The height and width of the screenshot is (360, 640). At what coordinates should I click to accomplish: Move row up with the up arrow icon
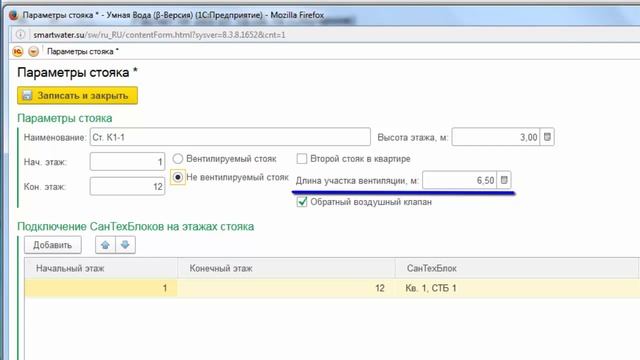[x=105, y=245]
